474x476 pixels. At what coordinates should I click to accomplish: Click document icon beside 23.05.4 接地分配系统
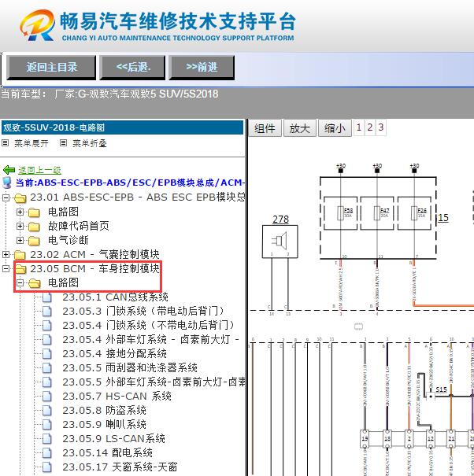(46, 354)
